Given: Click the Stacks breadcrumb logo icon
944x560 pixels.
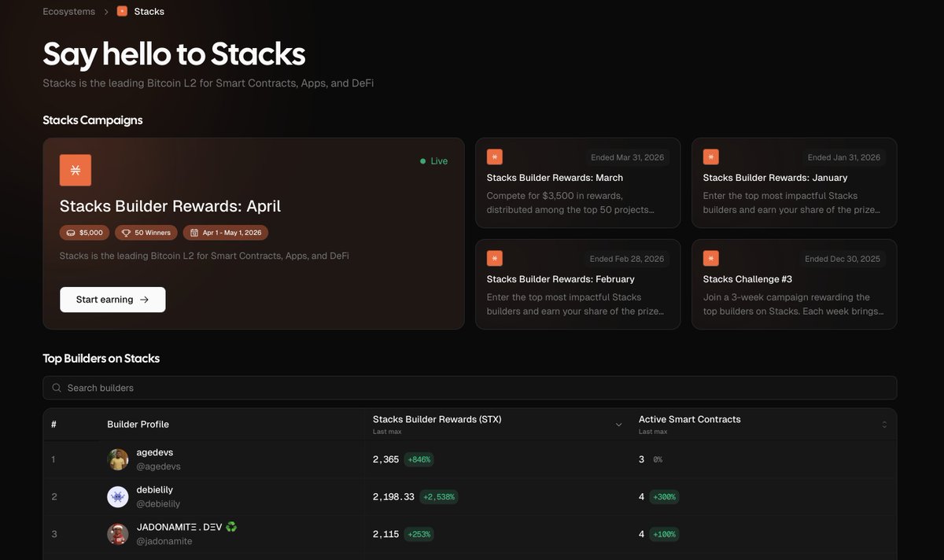Looking at the screenshot, I should 122,12.
